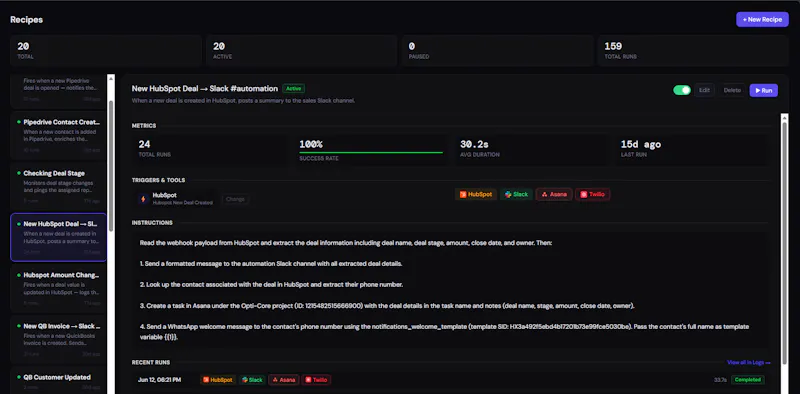Image resolution: width=800 pixels, height=394 pixels.
Task: Select the Hubspot Amount Changed recipe
Action: point(58,288)
